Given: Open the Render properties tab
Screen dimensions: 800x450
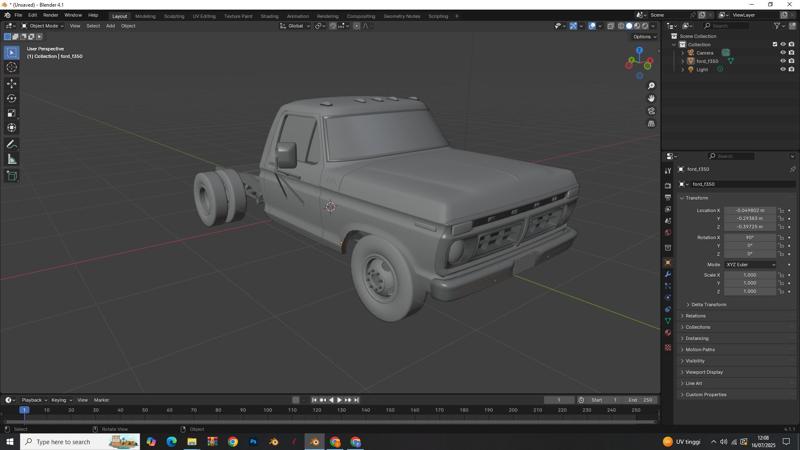Looking at the screenshot, I should point(668,186).
